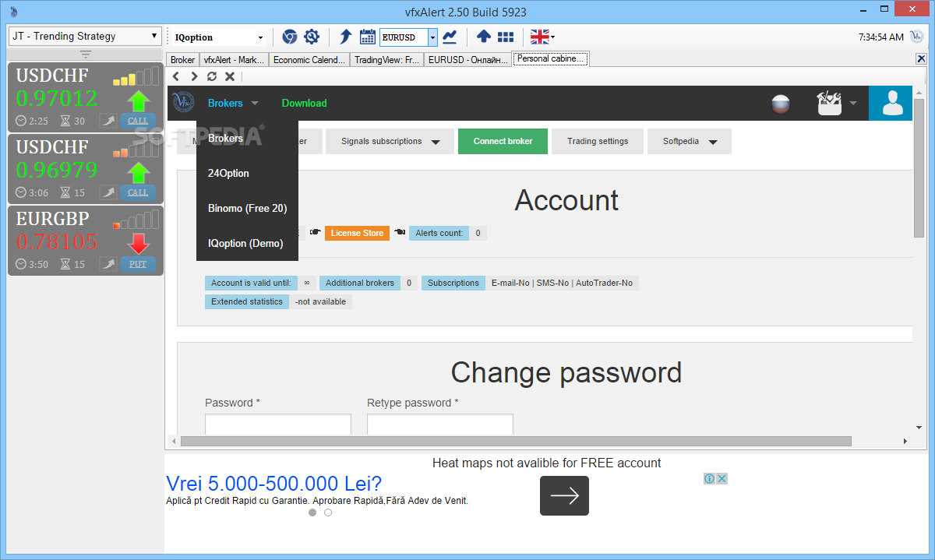
Task: Click the green up arrow on USDCHF 0.96979
Action: [138, 174]
